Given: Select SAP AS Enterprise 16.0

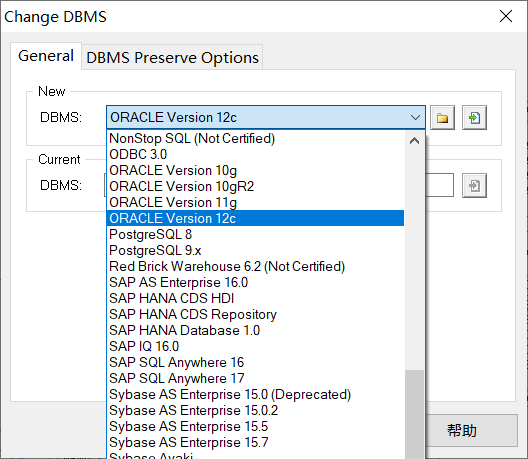Looking at the screenshot, I should coord(255,282).
